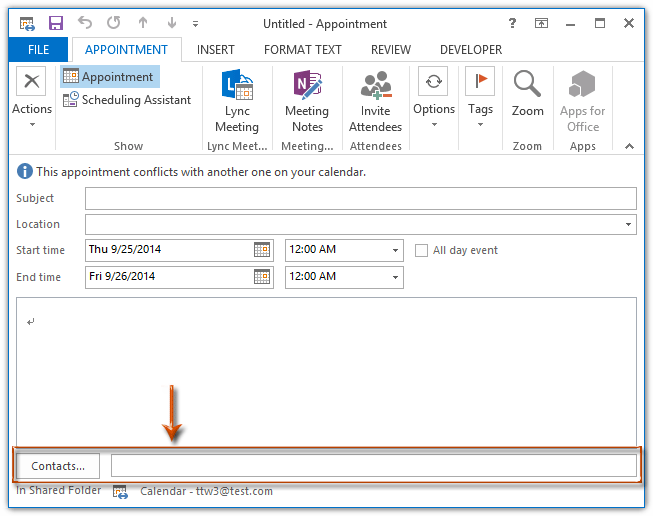
Task: Open start date calendar picker
Action: 262,250
